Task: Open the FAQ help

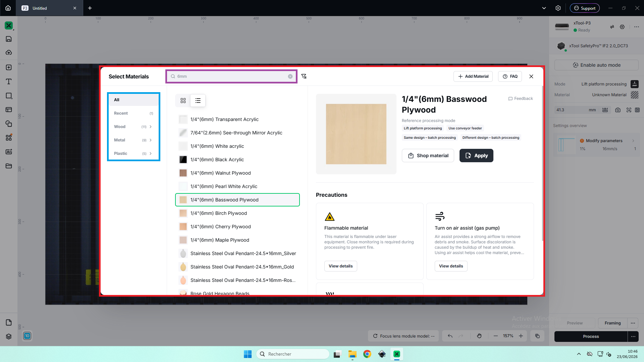Action: click(x=510, y=76)
